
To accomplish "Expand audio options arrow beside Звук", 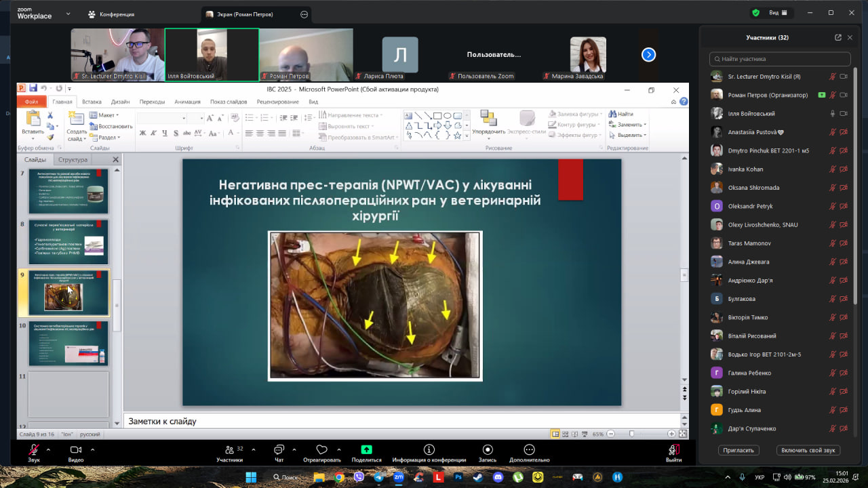I will [x=48, y=449].
